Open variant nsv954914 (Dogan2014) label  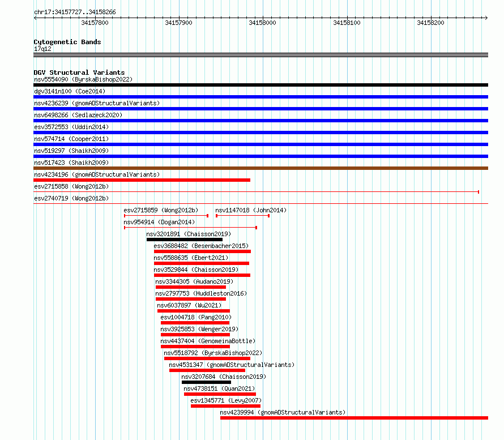[x=160, y=222]
